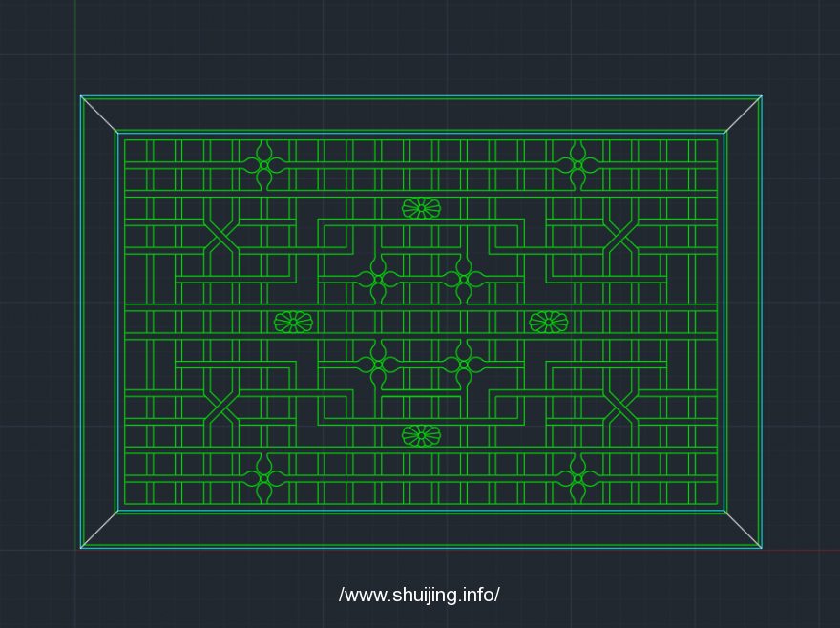Pick the left flower rosette ornament
Image resolution: width=840 pixels, height=628 pixels.
(x=293, y=322)
